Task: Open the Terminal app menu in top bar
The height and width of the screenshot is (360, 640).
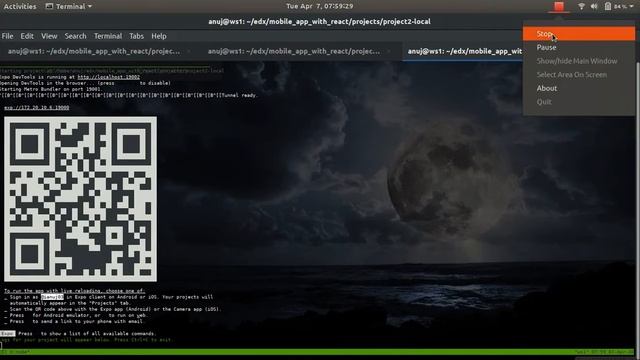Action: coord(69,6)
